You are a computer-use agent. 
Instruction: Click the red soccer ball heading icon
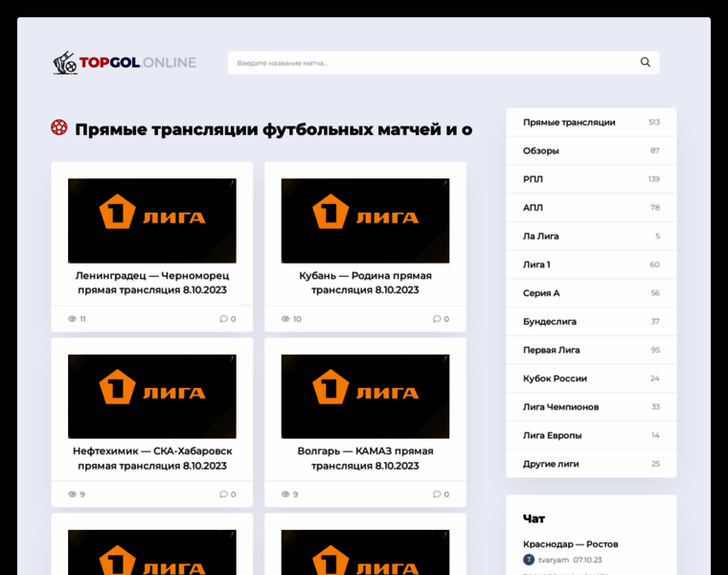59,127
